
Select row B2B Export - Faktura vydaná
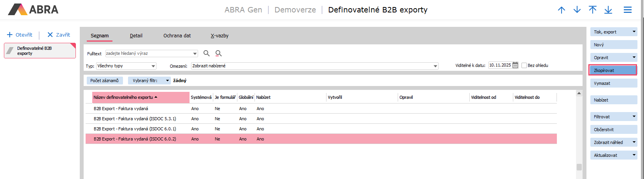tap(321, 109)
